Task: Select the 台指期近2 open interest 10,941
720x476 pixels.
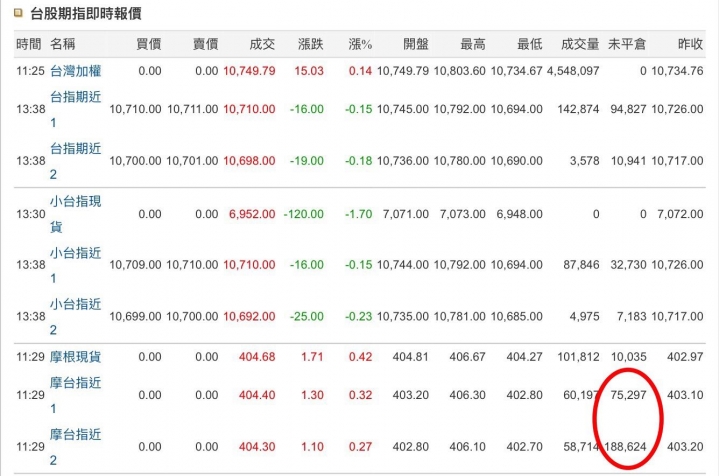Action: pyautogui.click(x=629, y=161)
